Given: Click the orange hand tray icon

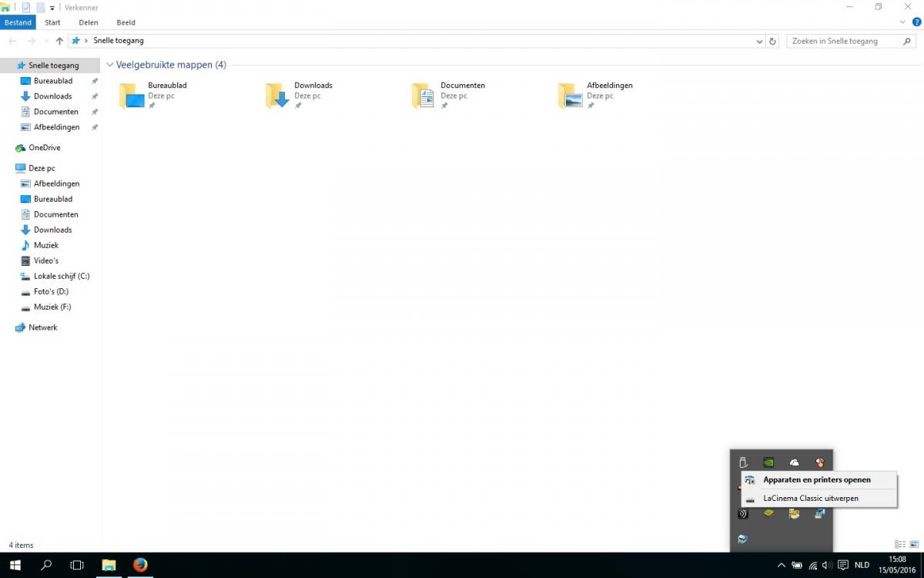Looking at the screenshot, I should tap(820, 462).
